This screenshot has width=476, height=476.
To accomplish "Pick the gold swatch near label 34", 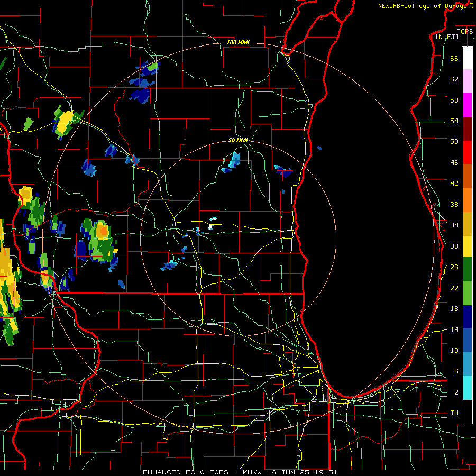I will [467, 224].
